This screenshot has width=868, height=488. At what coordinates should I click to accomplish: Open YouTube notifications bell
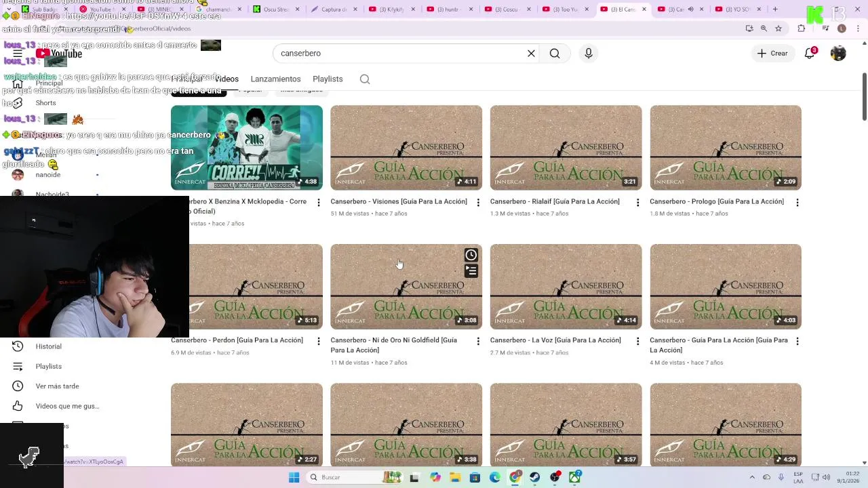click(810, 54)
